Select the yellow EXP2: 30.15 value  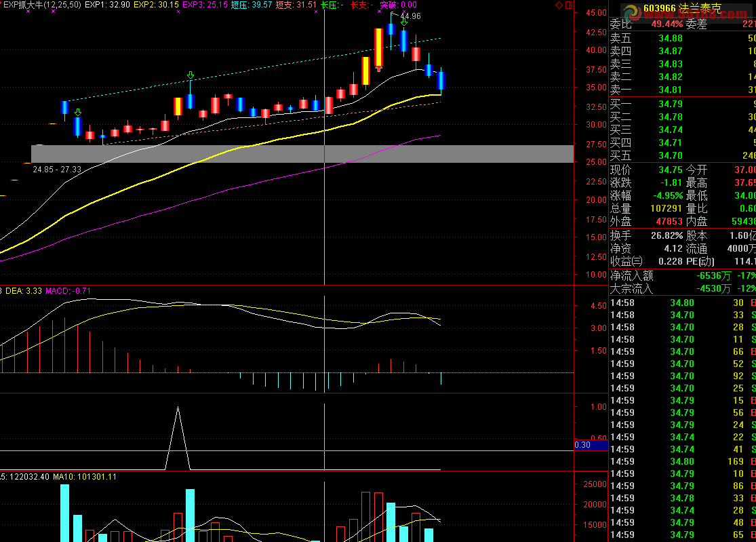[156, 5]
